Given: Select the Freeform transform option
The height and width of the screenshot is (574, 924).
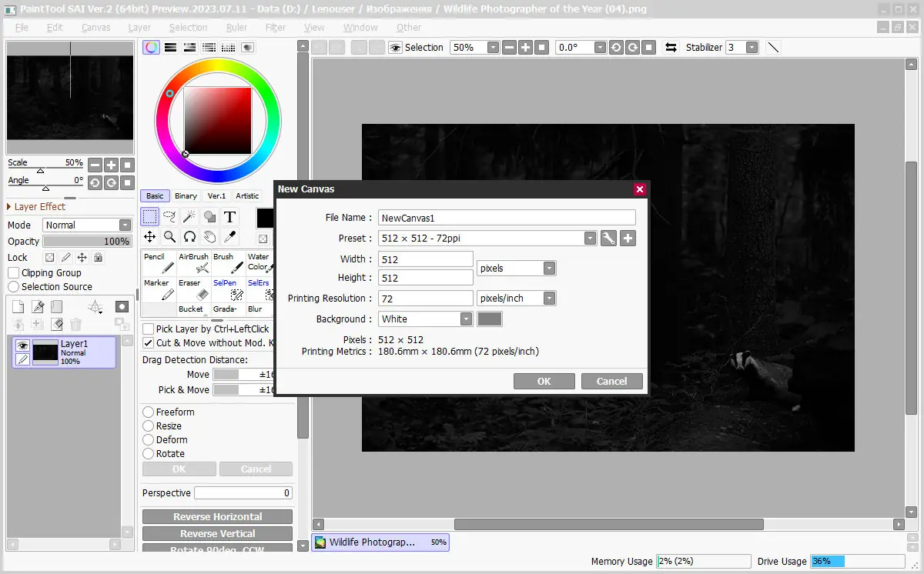Looking at the screenshot, I should coord(149,412).
